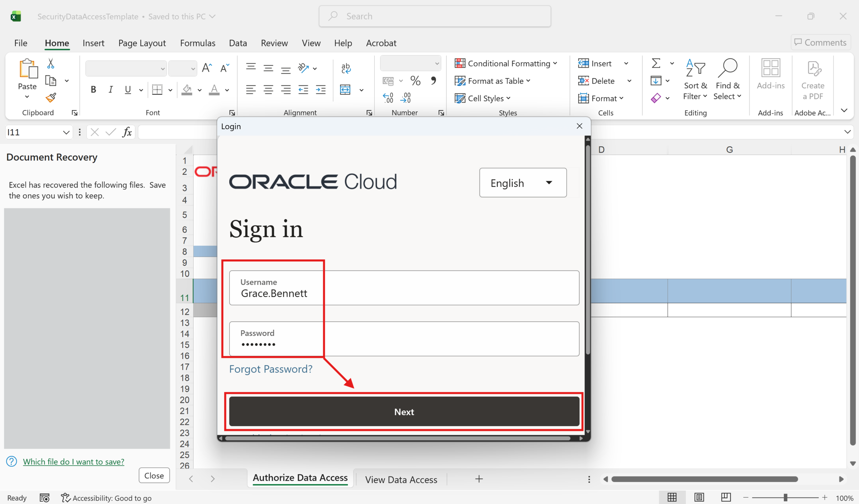859x504 pixels.
Task: Open the font name combo box
Action: coord(126,68)
